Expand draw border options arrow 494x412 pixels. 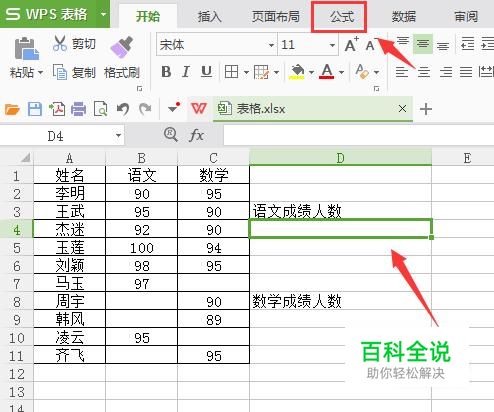click(276, 72)
